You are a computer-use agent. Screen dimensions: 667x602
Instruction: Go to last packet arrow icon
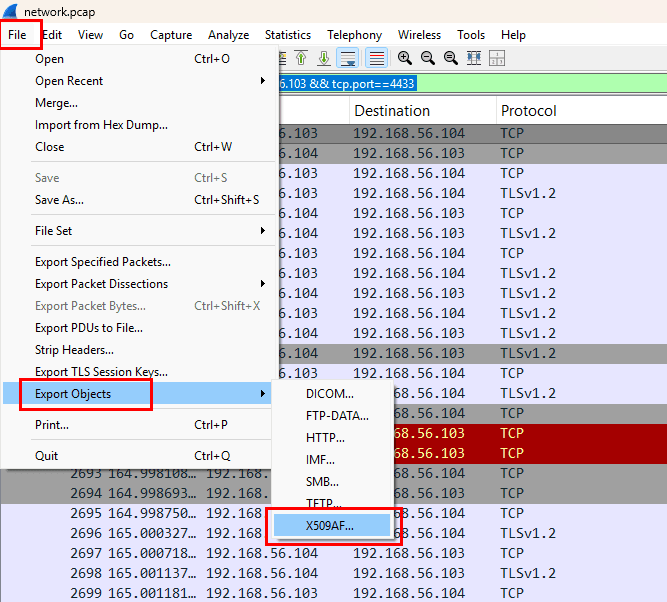(x=324, y=58)
